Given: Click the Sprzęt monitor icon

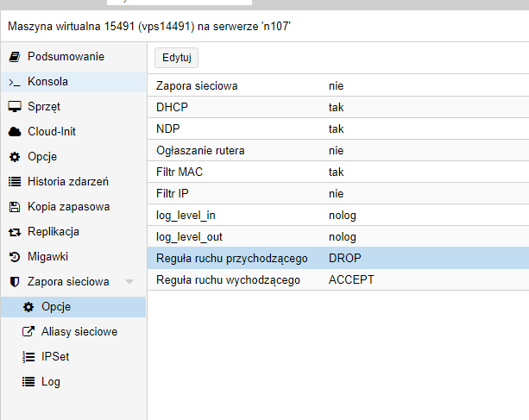Looking at the screenshot, I should coord(14,107).
